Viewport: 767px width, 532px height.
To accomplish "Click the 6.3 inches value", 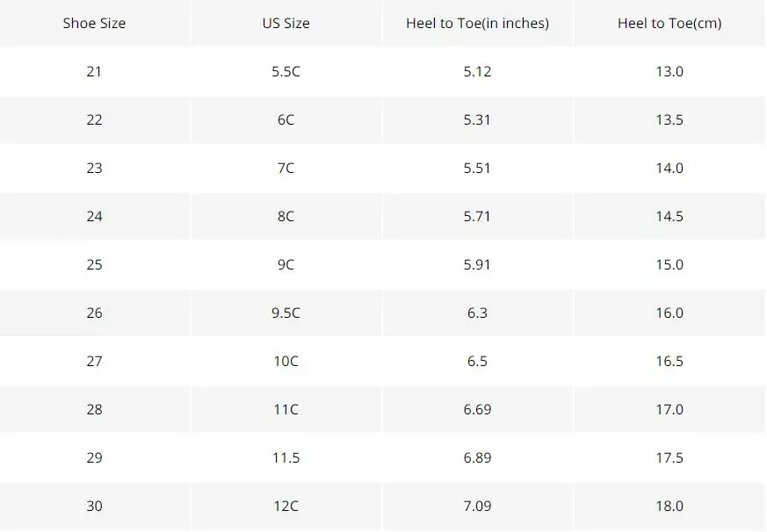I will (477, 313).
